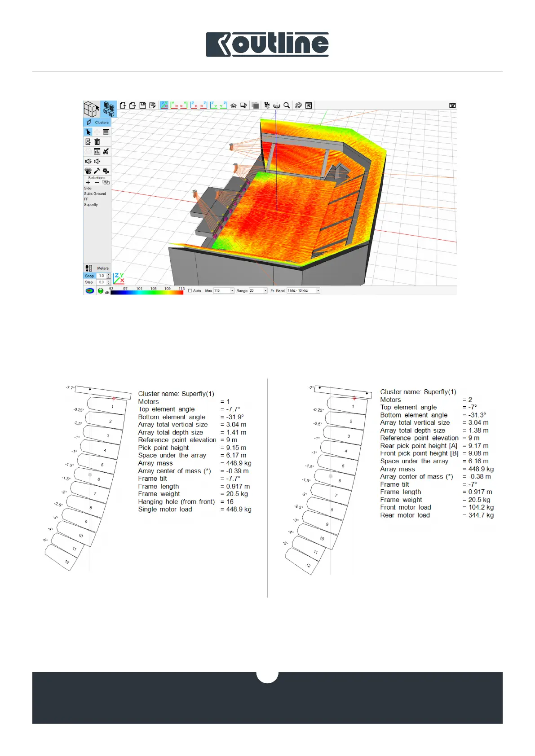
Task: Open the cluster list icon
Action: click(106, 132)
